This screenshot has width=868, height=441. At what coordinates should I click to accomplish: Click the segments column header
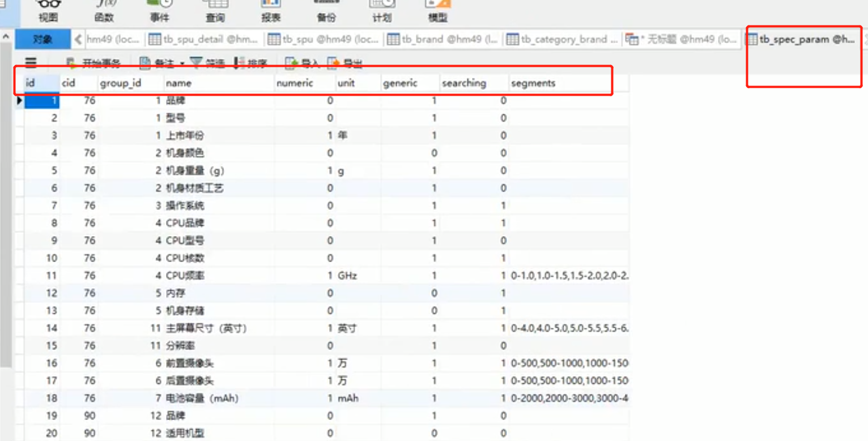click(x=569, y=83)
